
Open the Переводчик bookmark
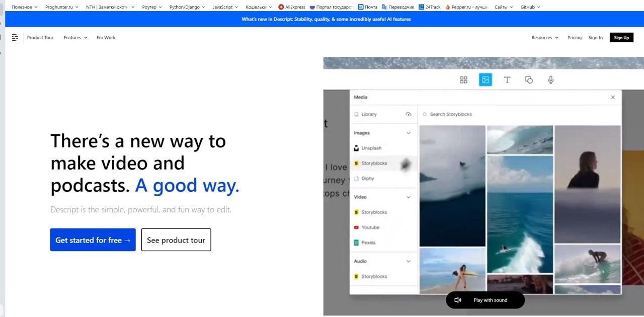click(x=398, y=7)
